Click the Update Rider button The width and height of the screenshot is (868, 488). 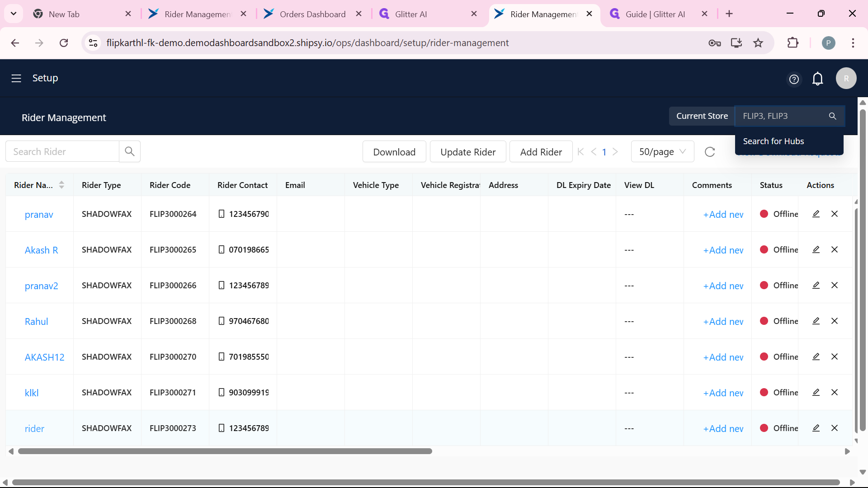tap(468, 152)
